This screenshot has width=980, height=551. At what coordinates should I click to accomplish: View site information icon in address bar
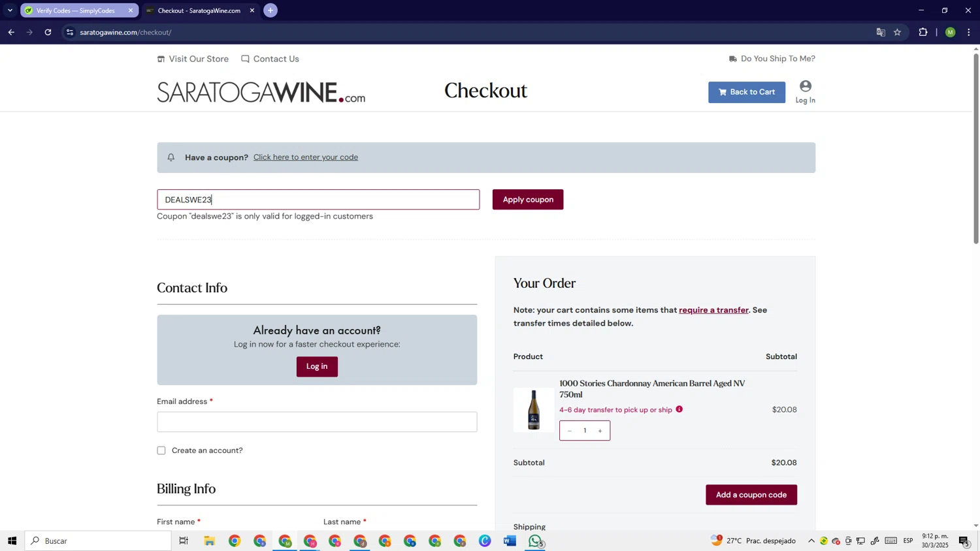pos(70,32)
